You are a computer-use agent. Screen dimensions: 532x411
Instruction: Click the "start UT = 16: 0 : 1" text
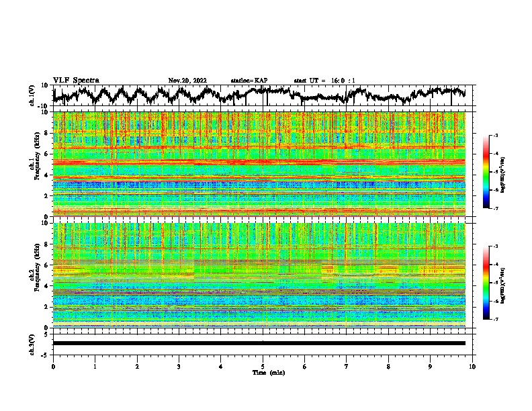pos(324,81)
